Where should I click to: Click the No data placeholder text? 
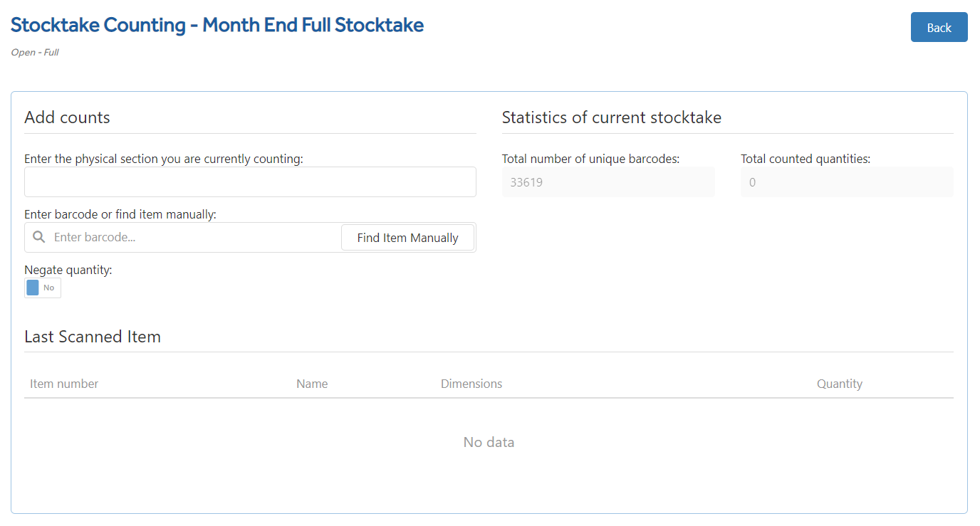[489, 442]
